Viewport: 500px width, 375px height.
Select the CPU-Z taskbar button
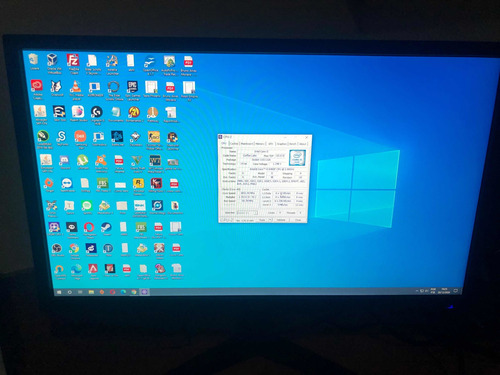click(x=144, y=292)
